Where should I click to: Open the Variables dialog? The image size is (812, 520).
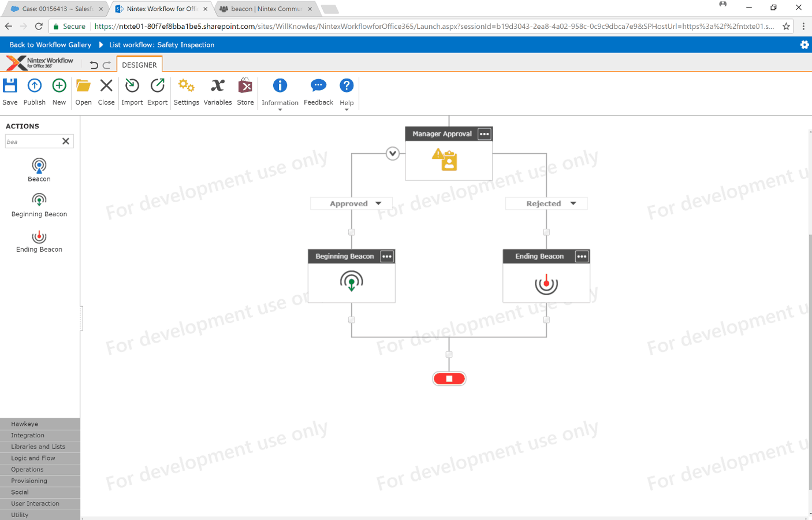(x=218, y=92)
